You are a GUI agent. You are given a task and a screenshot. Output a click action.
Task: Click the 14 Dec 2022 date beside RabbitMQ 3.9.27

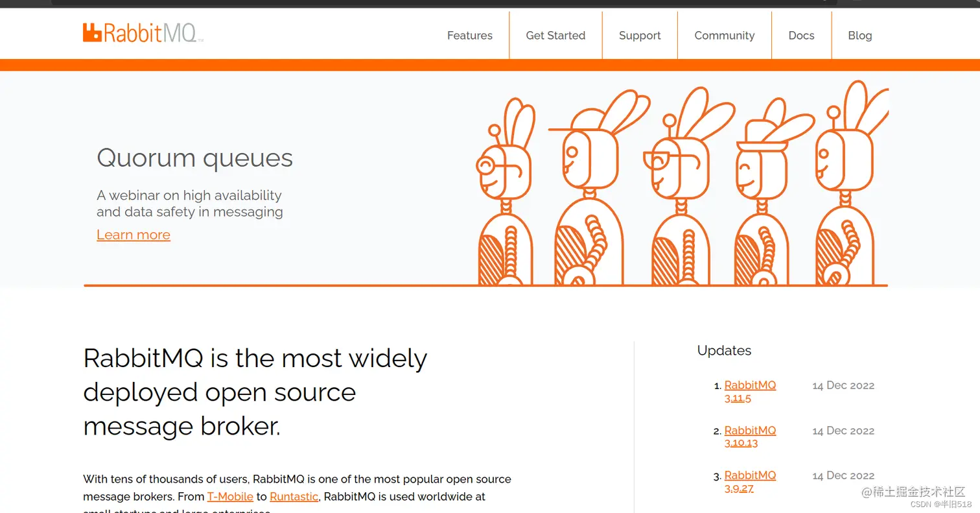[x=843, y=475]
